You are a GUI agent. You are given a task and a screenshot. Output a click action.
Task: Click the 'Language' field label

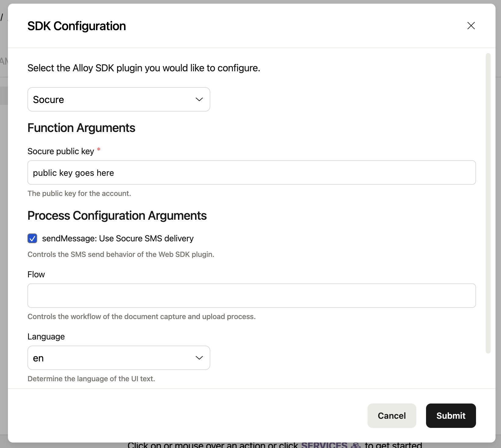[x=46, y=336]
